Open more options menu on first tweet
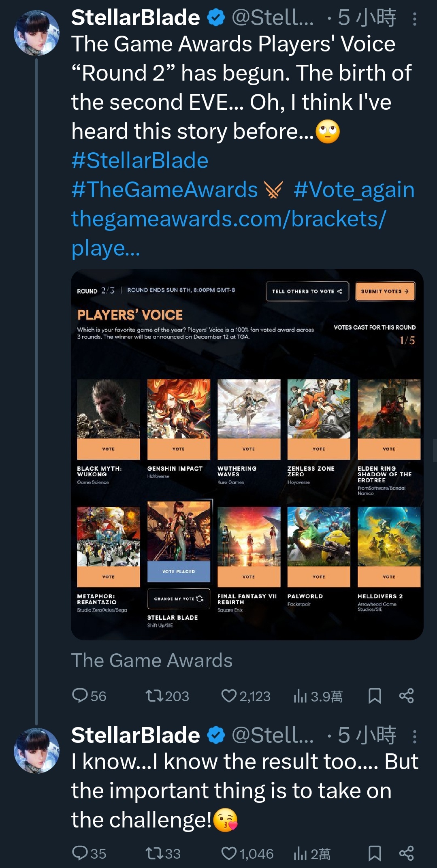This screenshot has width=437, height=868. coord(414,19)
